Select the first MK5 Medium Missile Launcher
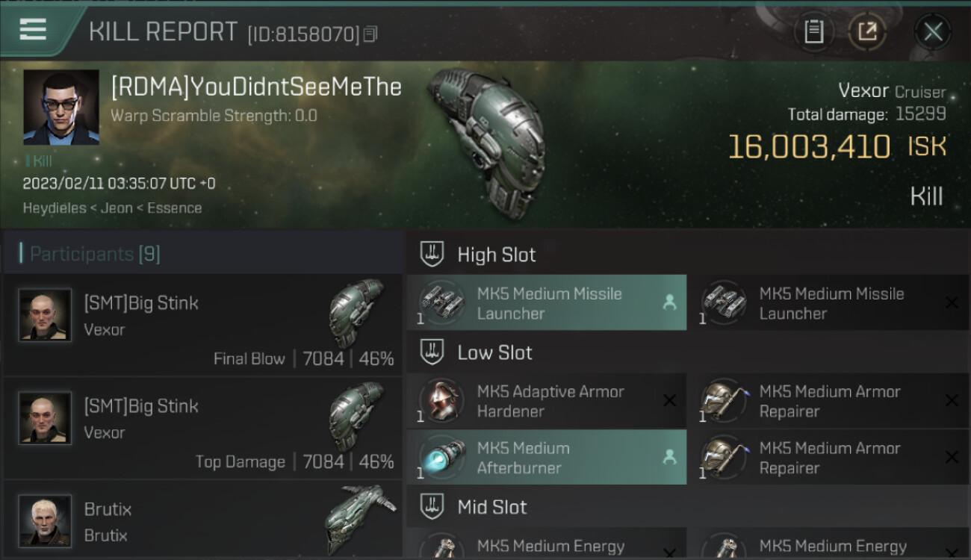The image size is (971, 560). pyautogui.click(x=547, y=302)
